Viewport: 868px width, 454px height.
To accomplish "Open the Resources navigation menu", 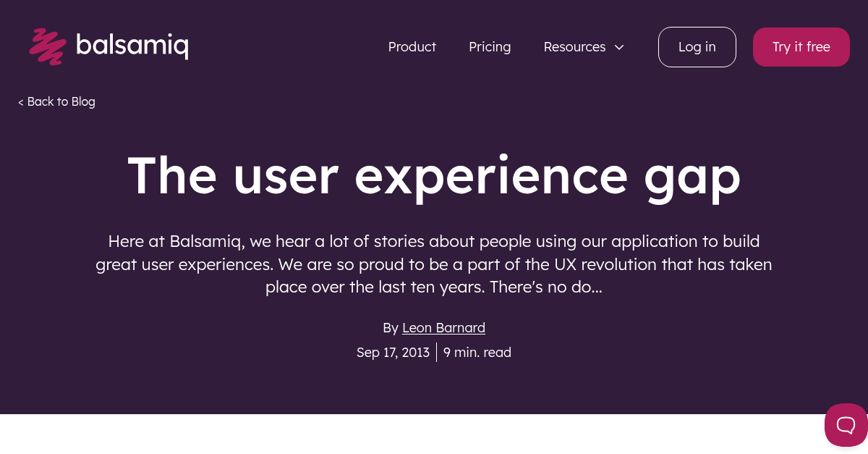I will tap(574, 47).
